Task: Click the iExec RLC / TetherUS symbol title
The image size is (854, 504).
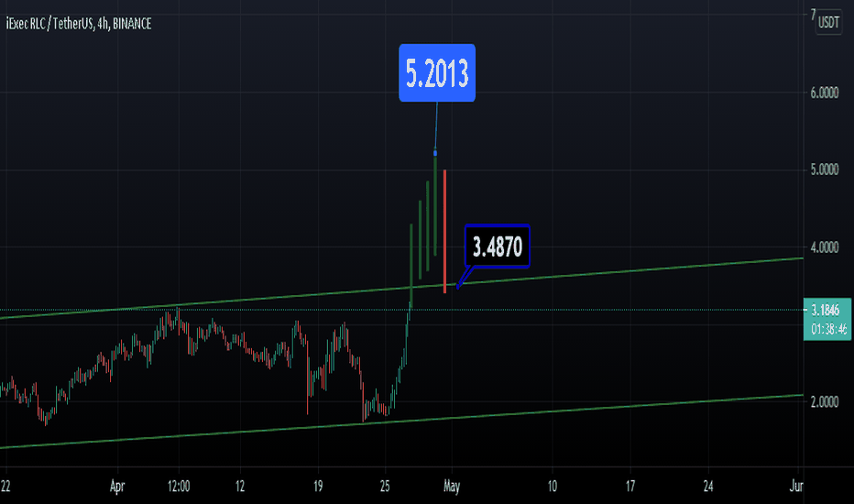Action: 79,24
